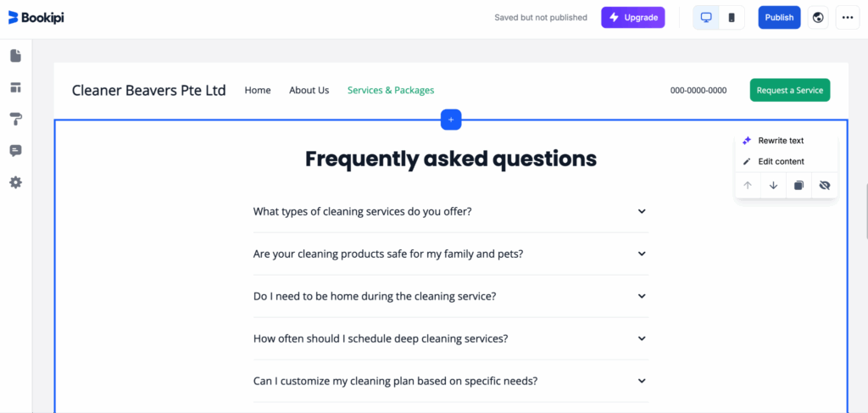Image resolution: width=868 pixels, height=413 pixels.
Task: Click the purple Upgrade button
Action: click(633, 18)
